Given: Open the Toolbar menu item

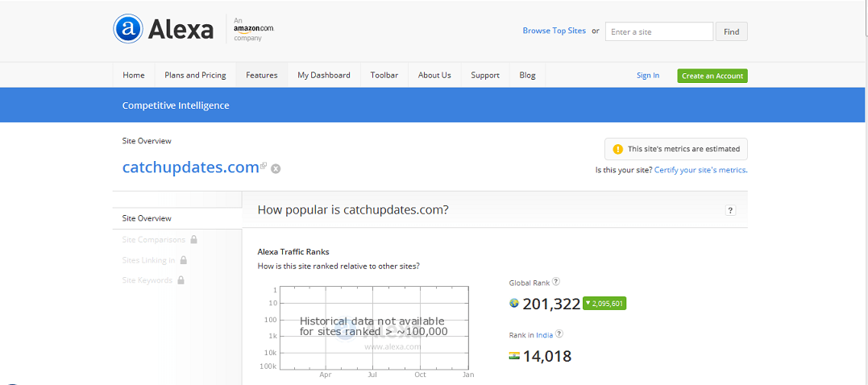Looking at the screenshot, I should pos(384,75).
